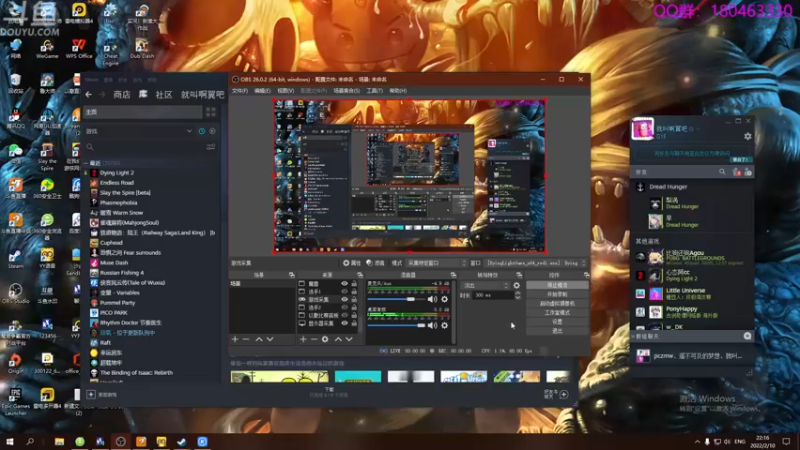Open source properties gear in OBS sources toolbar
This screenshot has height=450, width=800.
click(325, 339)
